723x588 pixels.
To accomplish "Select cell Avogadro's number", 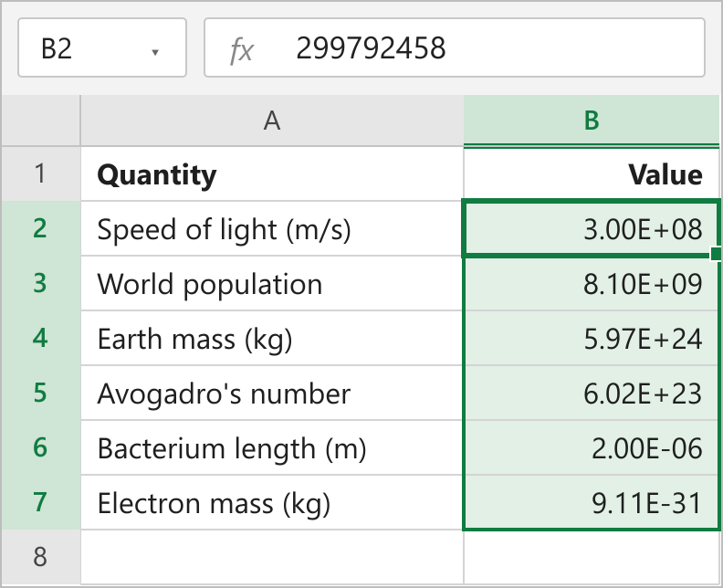I will click(x=272, y=393).
